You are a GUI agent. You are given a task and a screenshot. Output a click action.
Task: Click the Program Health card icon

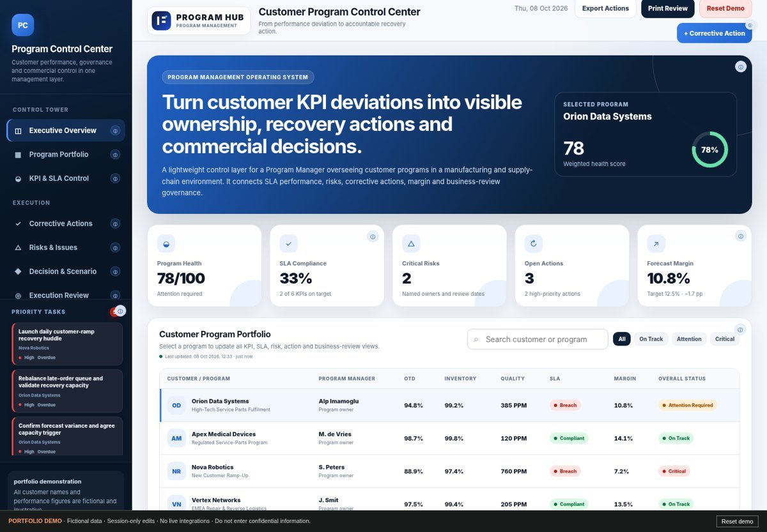[x=166, y=243]
